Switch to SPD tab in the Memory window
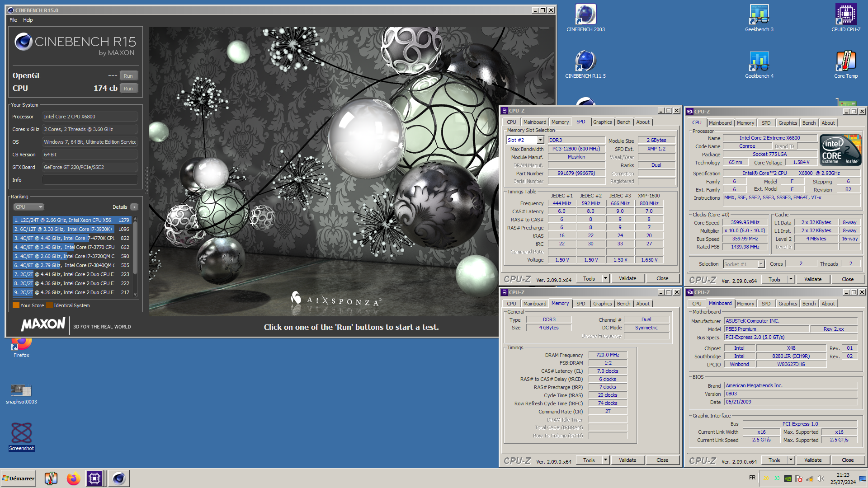The width and height of the screenshot is (868, 488). coord(580,304)
